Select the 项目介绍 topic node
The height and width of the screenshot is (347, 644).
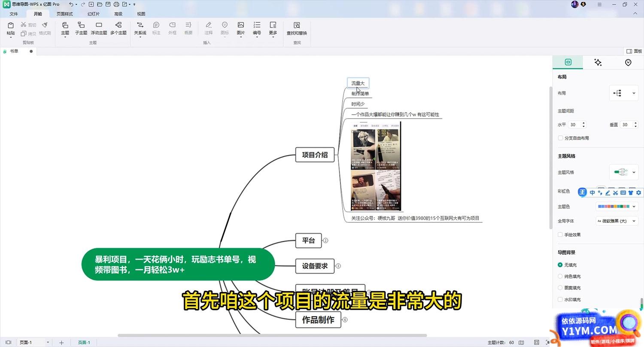tap(315, 155)
